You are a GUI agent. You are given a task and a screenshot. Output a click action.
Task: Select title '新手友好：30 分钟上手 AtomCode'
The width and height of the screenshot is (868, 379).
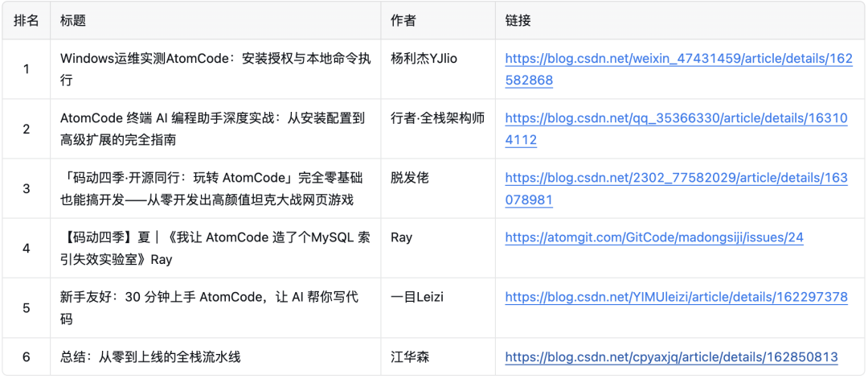coord(209,309)
